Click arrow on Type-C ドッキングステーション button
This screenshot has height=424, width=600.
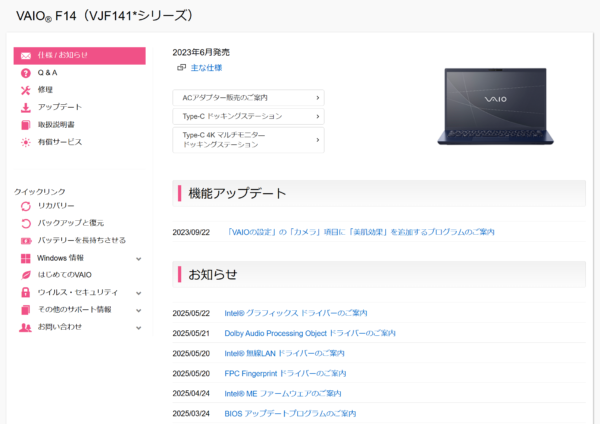coord(318,116)
